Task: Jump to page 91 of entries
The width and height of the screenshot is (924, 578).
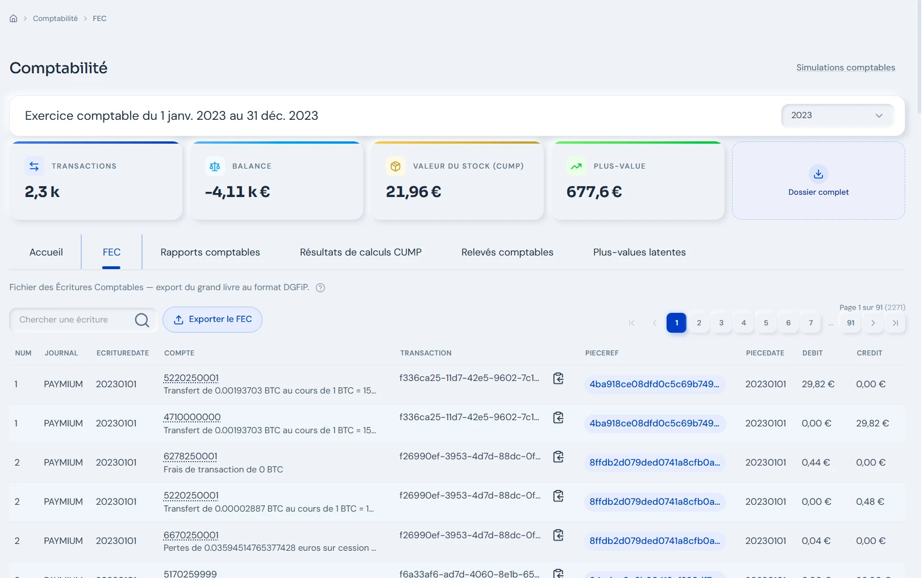Action: (851, 323)
